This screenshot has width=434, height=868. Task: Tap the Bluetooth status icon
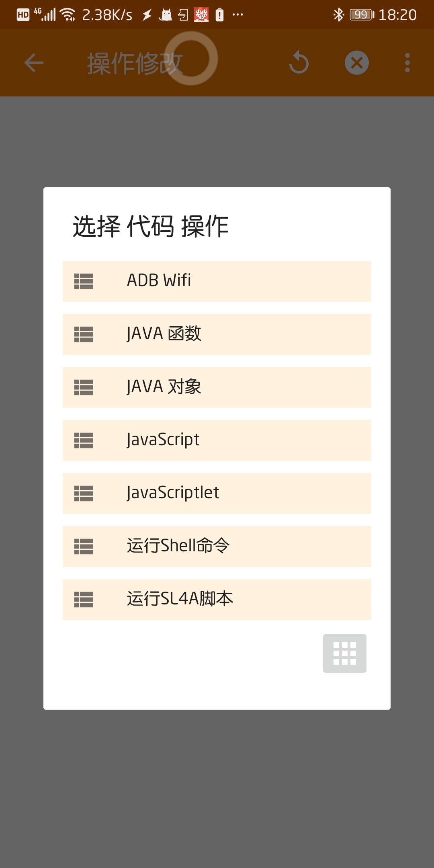[x=339, y=15]
